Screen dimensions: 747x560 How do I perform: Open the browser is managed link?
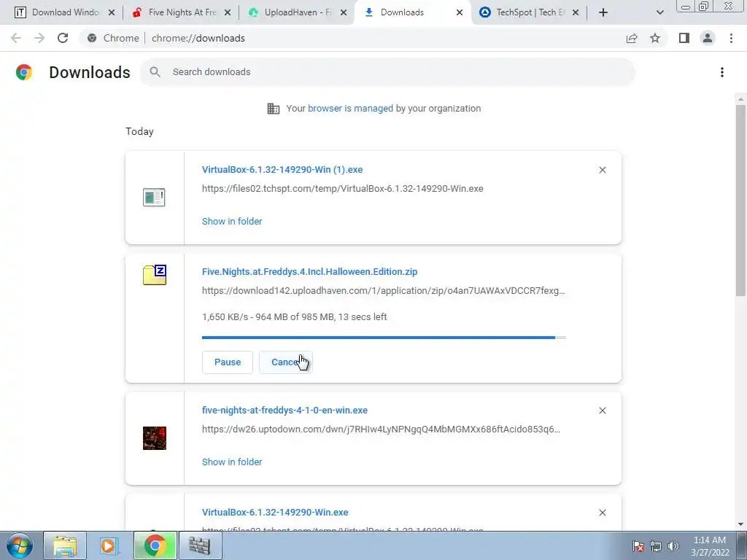pos(350,109)
